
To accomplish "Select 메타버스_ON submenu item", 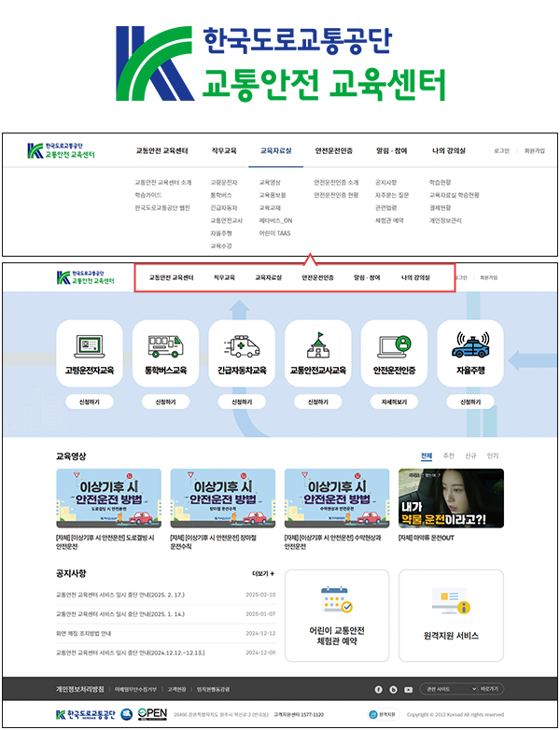I will point(275,220).
